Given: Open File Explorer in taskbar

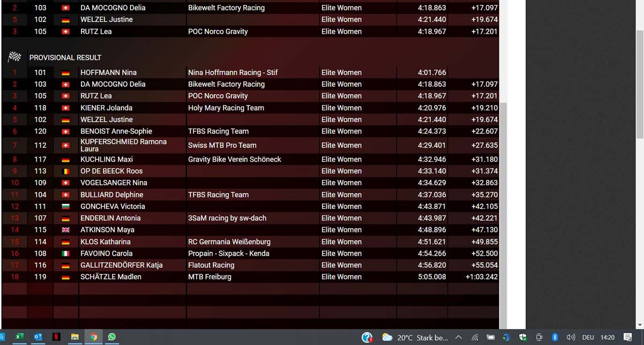Looking at the screenshot, I should [75, 337].
